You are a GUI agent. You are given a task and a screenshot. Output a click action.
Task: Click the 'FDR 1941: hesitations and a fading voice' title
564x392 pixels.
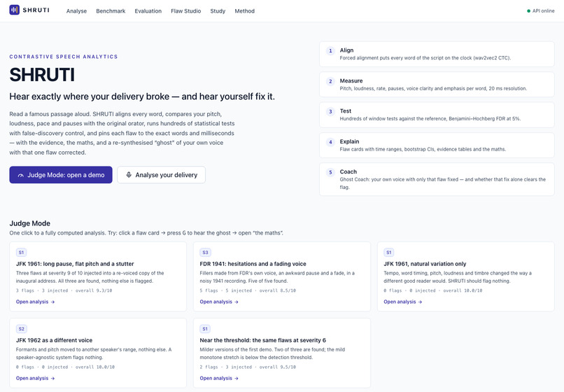(253, 264)
